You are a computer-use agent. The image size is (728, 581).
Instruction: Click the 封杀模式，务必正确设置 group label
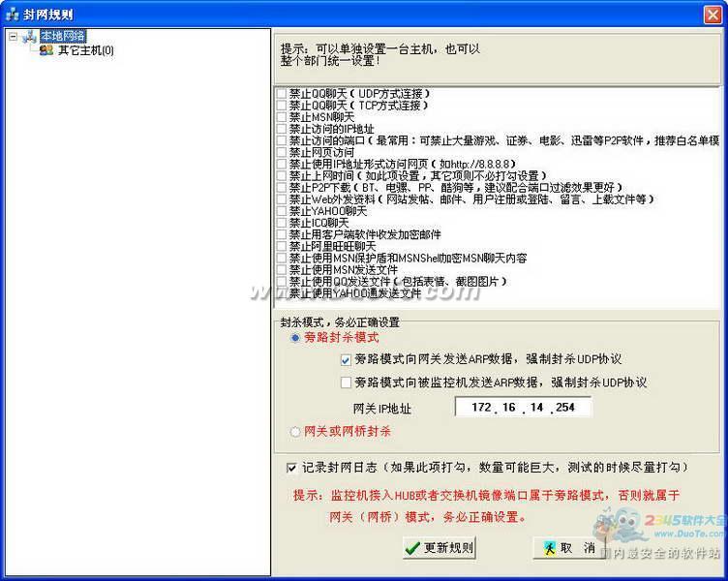point(340,321)
